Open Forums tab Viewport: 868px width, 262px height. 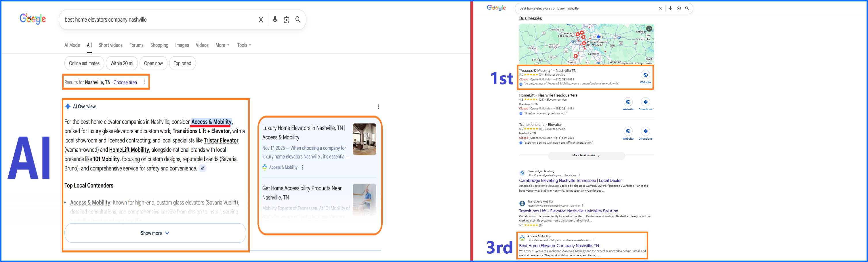136,45
